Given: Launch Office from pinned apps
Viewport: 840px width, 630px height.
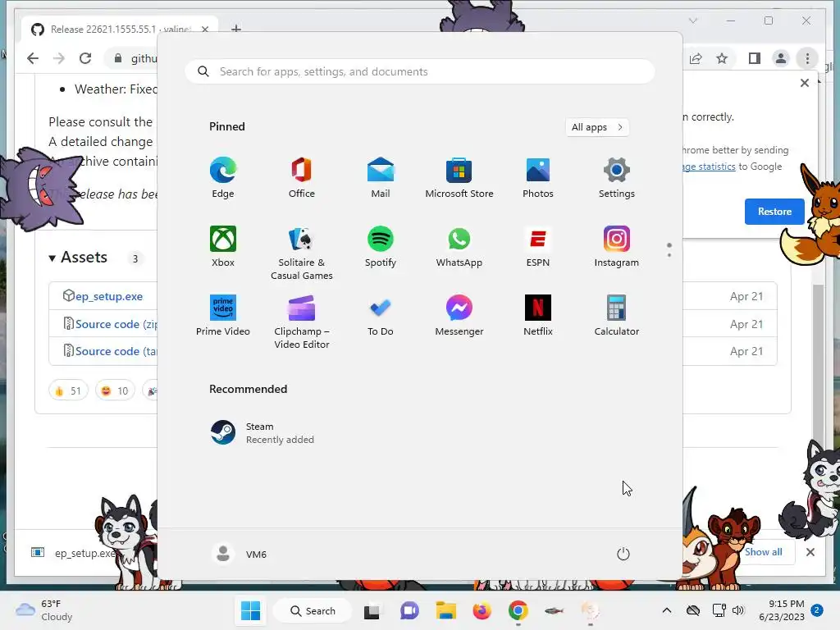Looking at the screenshot, I should coord(302,177).
